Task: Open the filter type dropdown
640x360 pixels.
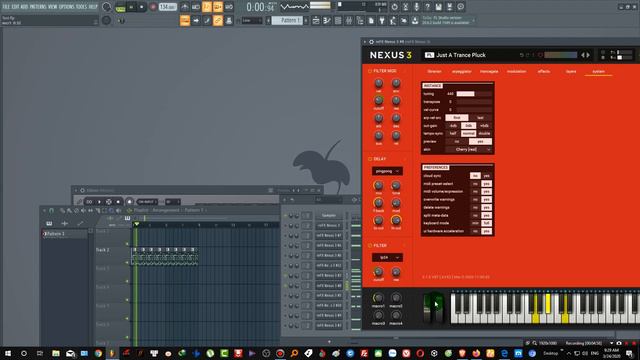Action: pos(387,258)
